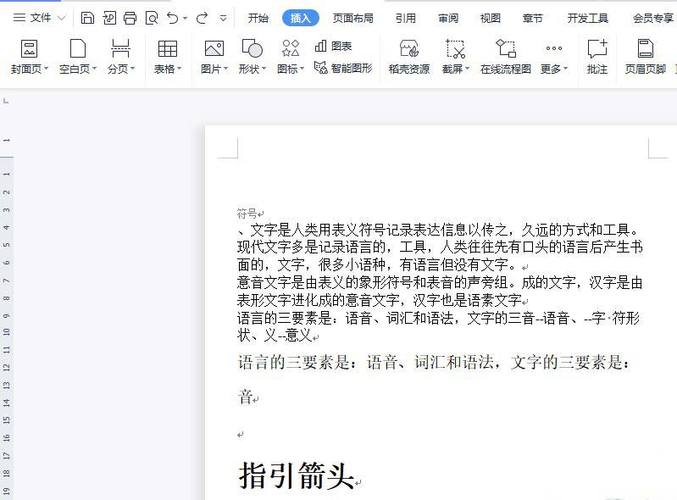Click the single character line 音
This screenshot has height=500, width=677.
pyautogui.click(x=246, y=396)
